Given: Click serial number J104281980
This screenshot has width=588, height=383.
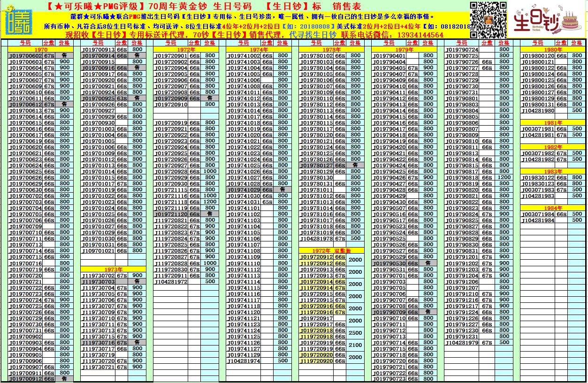Looking at the screenshot, I should [x=538, y=111].
